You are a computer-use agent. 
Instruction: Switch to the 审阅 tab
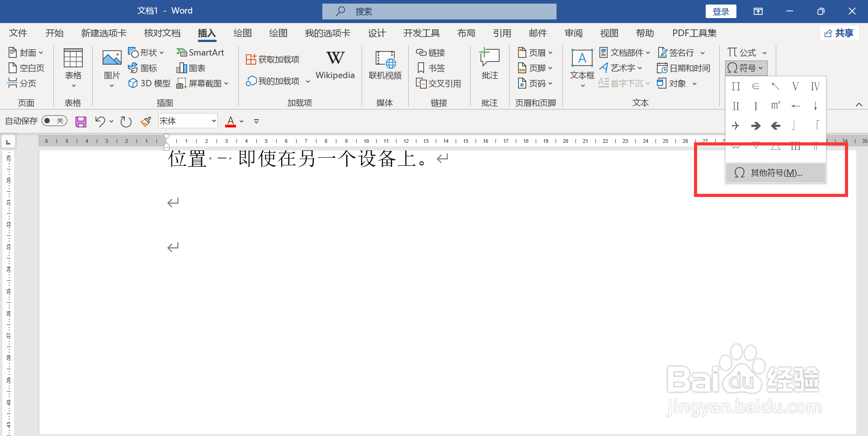[574, 33]
